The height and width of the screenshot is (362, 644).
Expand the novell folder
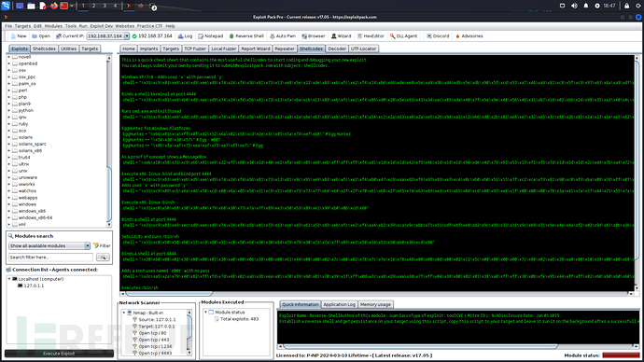(9, 57)
